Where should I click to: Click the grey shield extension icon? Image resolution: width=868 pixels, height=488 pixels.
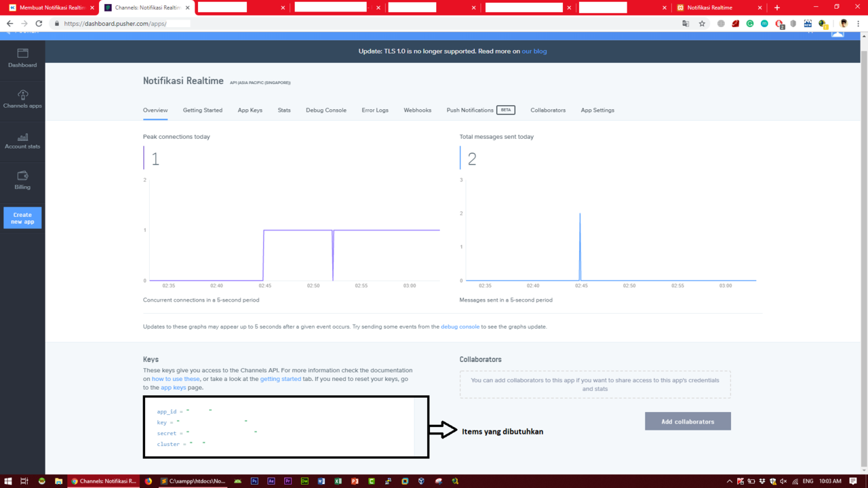(793, 24)
